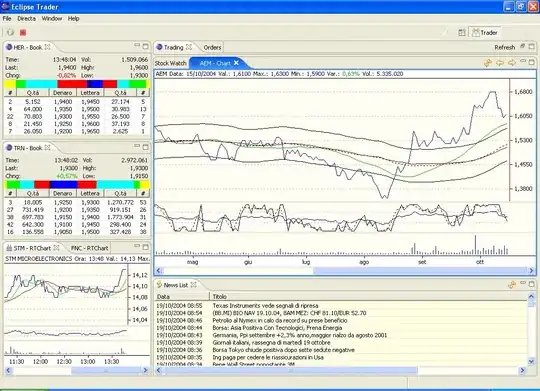Maximize the TRN - Book panel
The width and height of the screenshot is (540, 391).
146,147
